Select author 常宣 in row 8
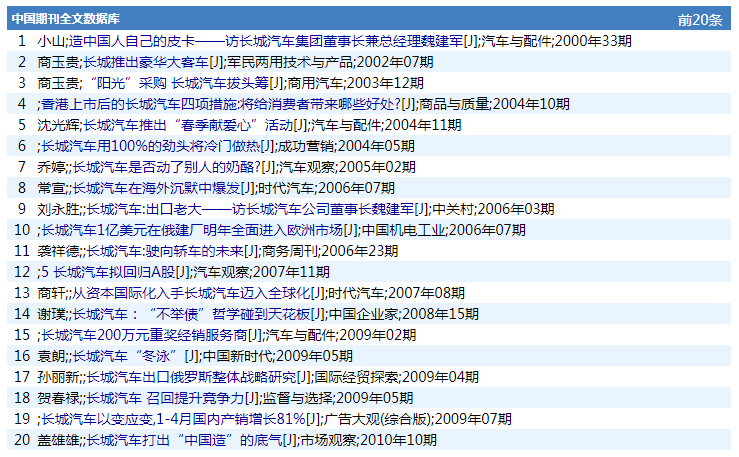The width and height of the screenshot is (739, 457). 51,188
